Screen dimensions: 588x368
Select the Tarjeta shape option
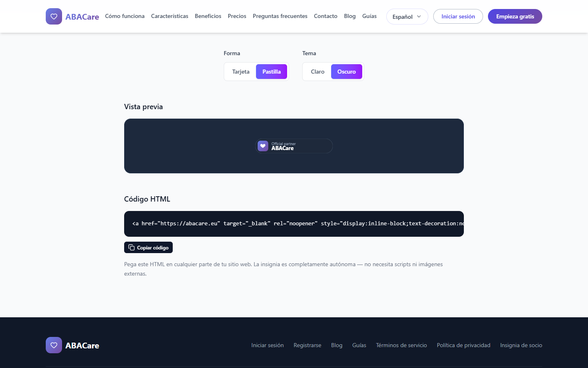point(241,72)
